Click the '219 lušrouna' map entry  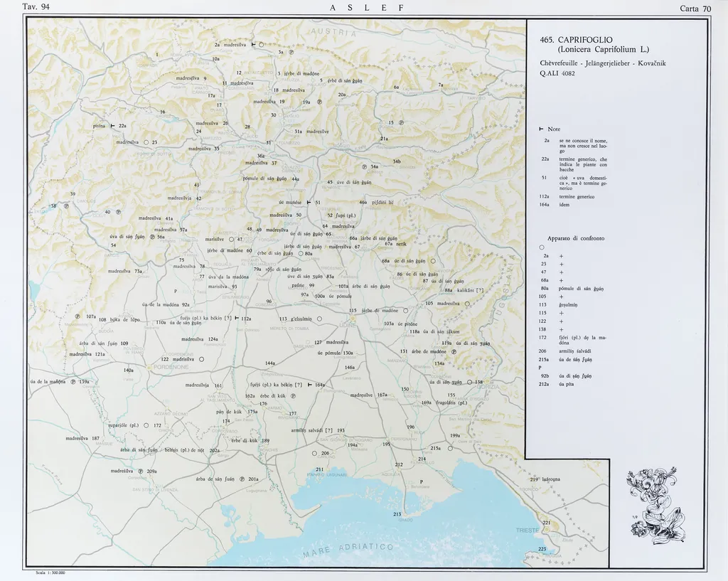pyautogui.click(x=545, y=479)
